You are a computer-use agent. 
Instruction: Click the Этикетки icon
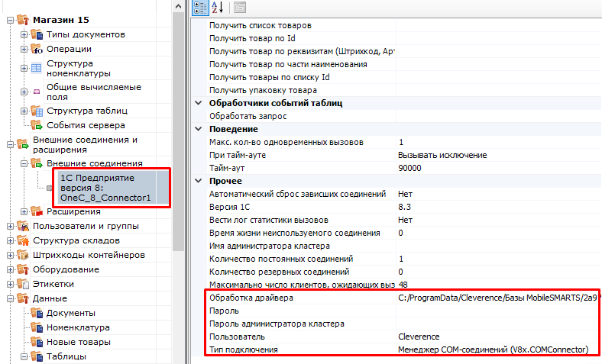(x=23, y=284)
